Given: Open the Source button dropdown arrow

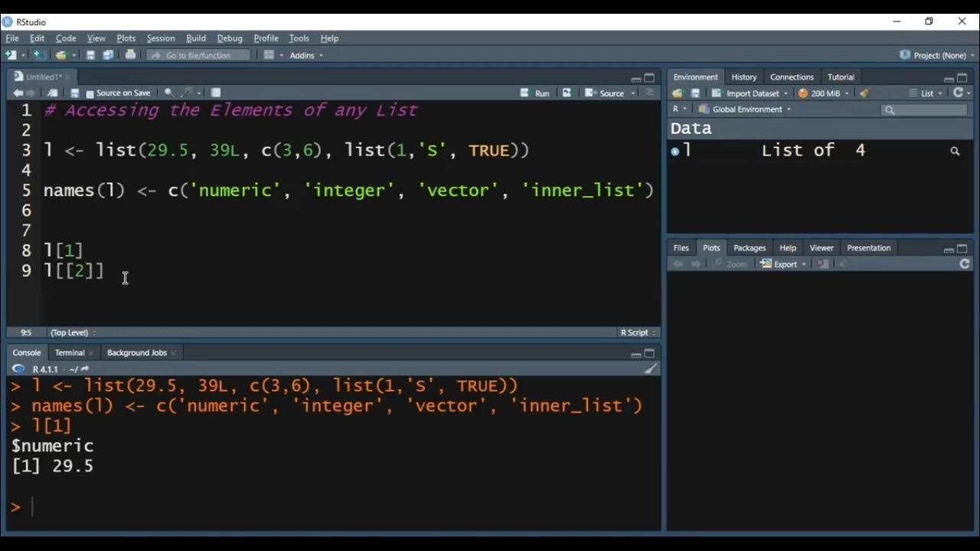Looking at the screenshot, I should [632, 93].
